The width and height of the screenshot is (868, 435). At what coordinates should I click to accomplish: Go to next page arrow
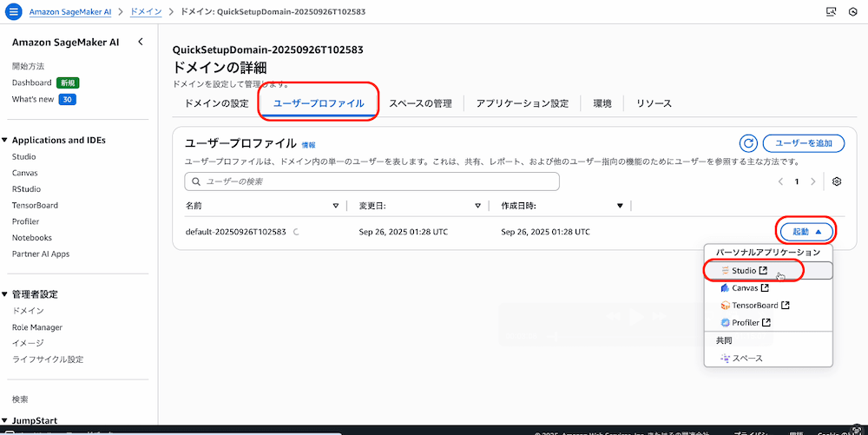click(812, 181)
